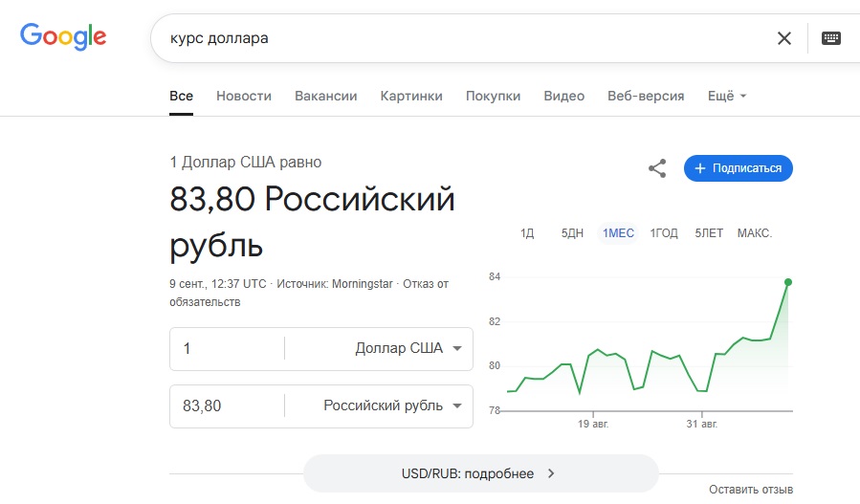Show the МАКС. chart range

[754, 233]
